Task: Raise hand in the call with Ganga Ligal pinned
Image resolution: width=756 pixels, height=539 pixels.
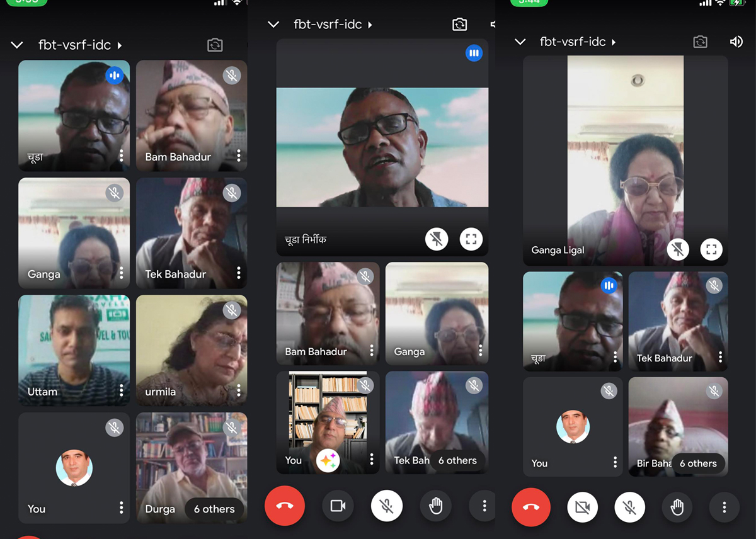Action: point(677,507)
